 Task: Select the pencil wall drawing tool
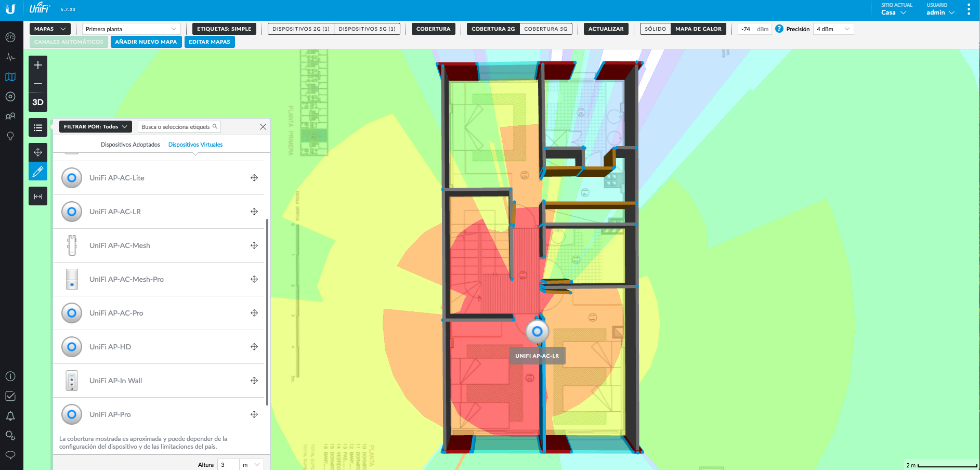click(x=38, y=172)
